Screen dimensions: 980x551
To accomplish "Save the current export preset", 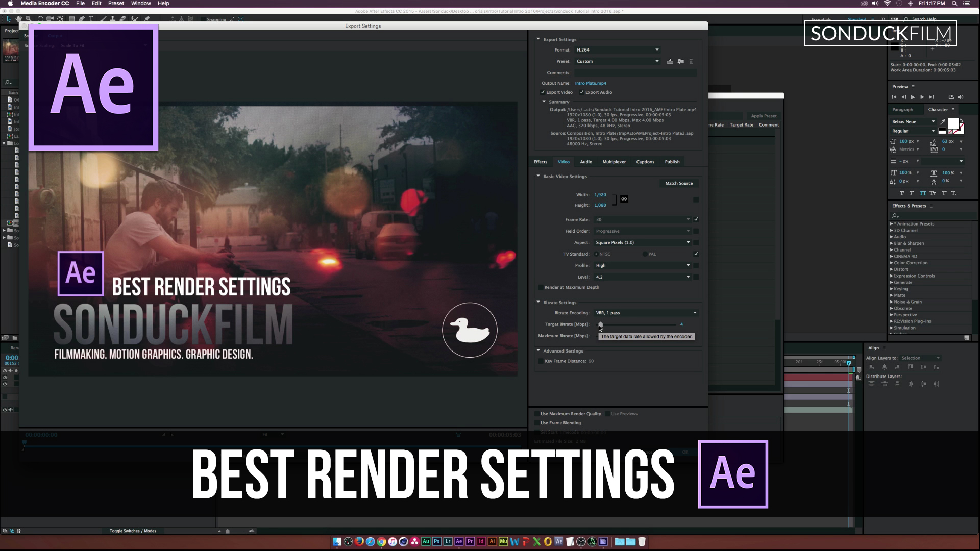I will pos(670,61).
